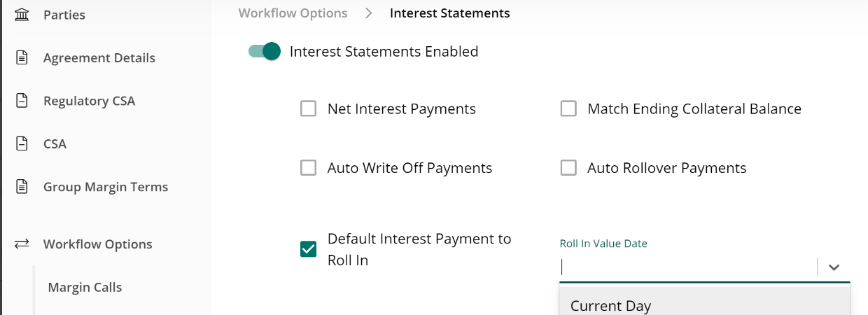Image resolution: width=868 pixels, height=315 pixels.
Task: Click the Regulatory CSA file icon
Action: (22, 101)
